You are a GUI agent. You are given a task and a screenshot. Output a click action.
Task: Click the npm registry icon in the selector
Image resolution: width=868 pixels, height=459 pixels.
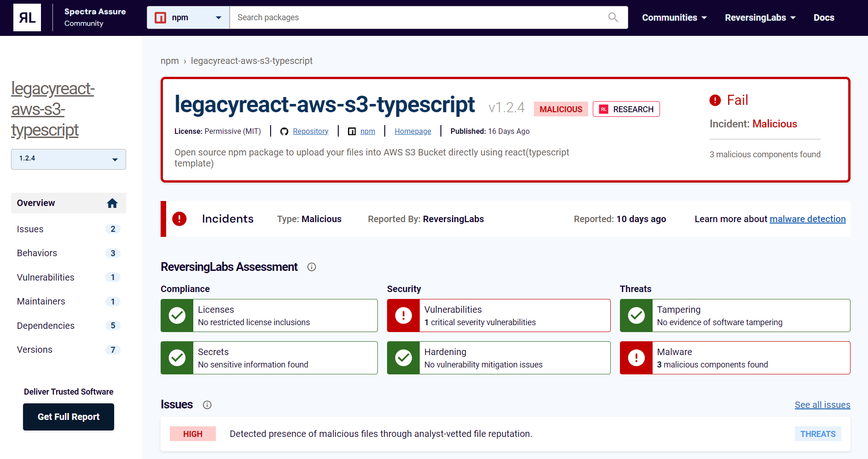pos(160,18)
